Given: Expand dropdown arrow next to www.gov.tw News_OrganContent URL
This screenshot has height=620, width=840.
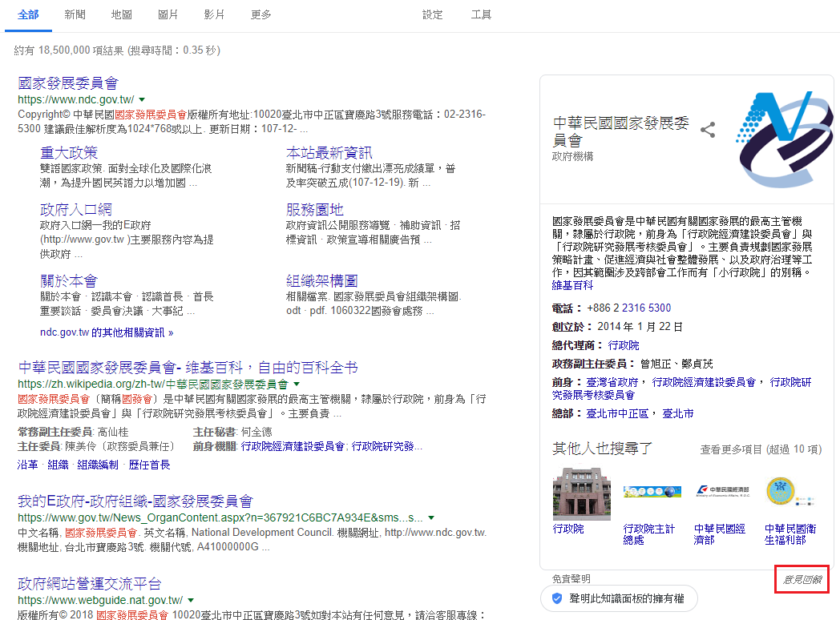Looking at the screenshot, I should click(x=431, y=517).
